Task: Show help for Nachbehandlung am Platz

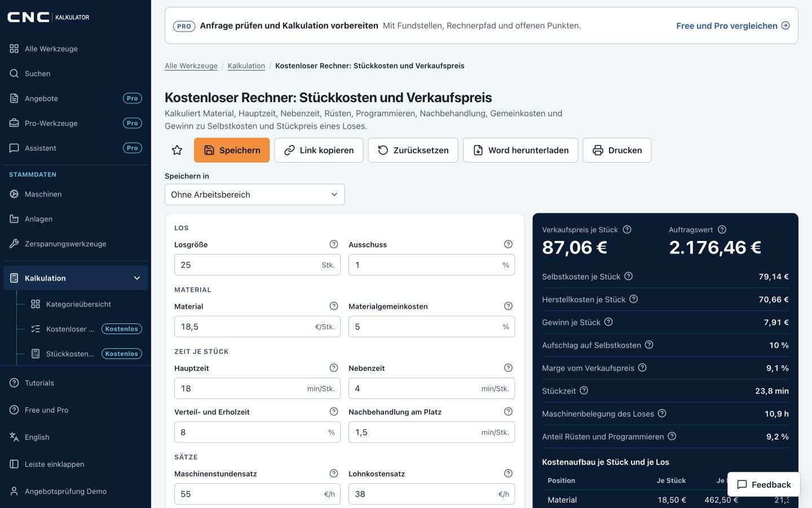Action: (508, 411)
